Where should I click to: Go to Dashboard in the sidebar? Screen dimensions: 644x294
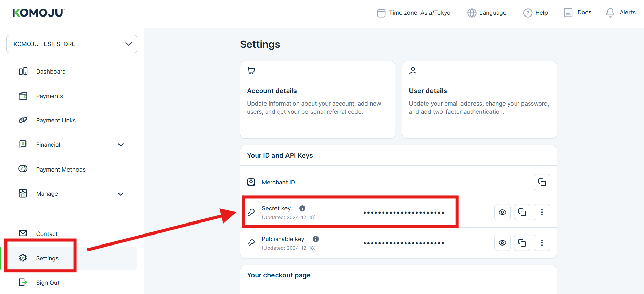tap(51, 72)
